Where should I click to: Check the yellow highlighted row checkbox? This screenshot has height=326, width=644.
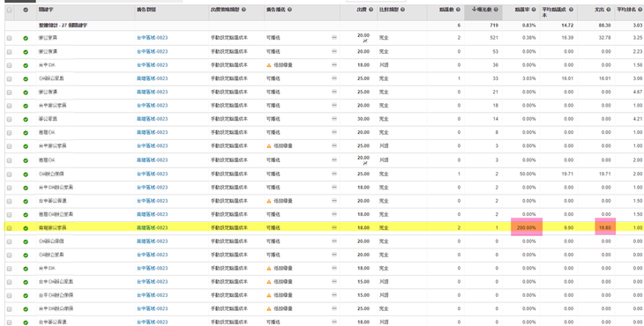[x=10, y=228]
